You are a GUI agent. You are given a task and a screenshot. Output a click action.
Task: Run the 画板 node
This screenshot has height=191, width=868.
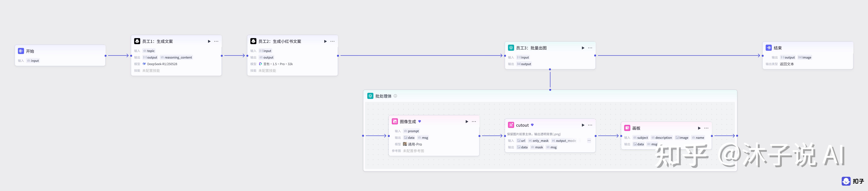(x=700, y=128)
